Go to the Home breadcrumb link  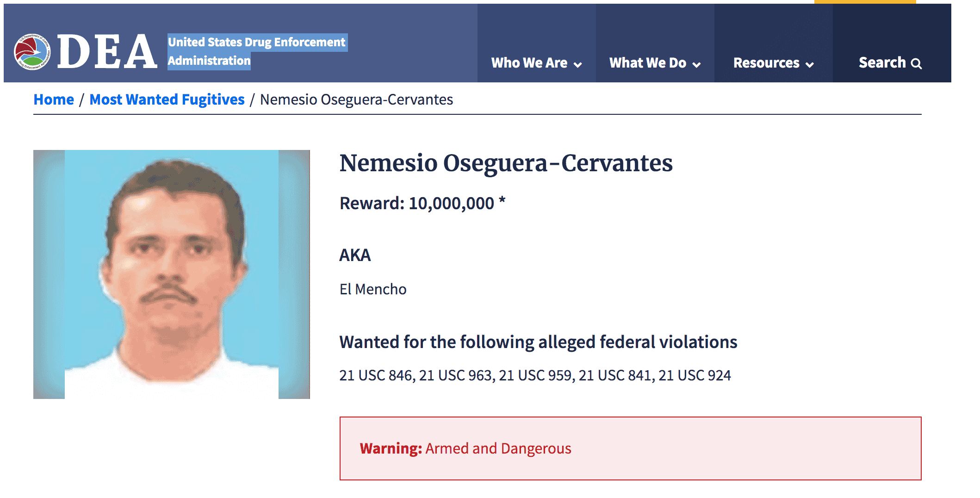click(x=54, y=100)
